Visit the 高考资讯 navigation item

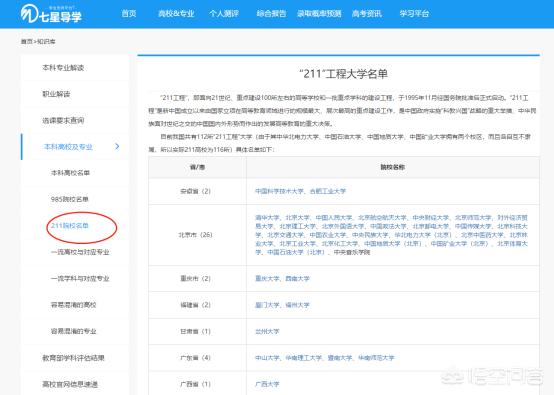[367, 14]
